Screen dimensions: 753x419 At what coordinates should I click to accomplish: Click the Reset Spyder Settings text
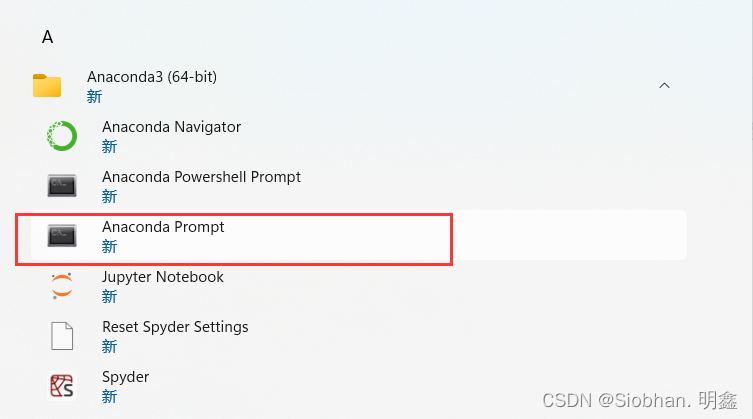click(175, 327)
